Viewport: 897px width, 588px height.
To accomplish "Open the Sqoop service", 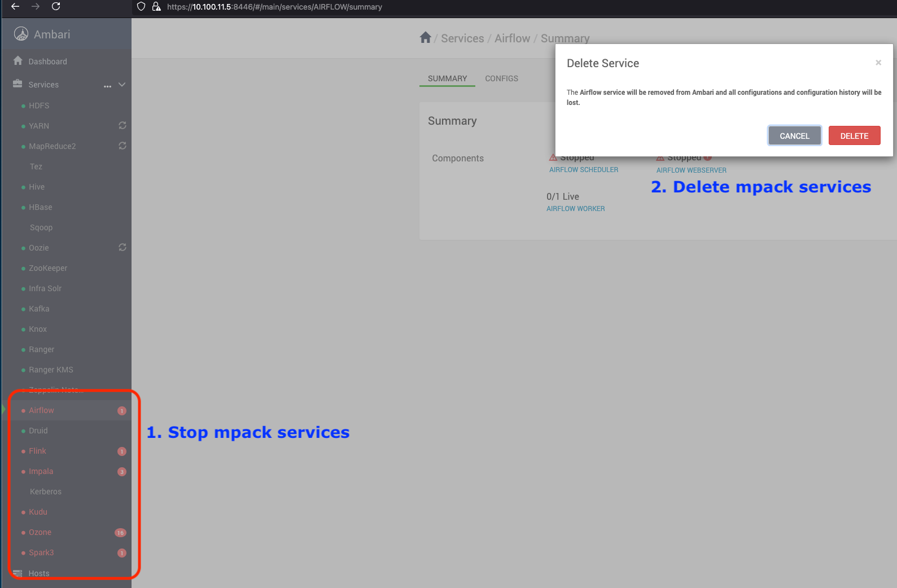I will (x=41, y=227).
